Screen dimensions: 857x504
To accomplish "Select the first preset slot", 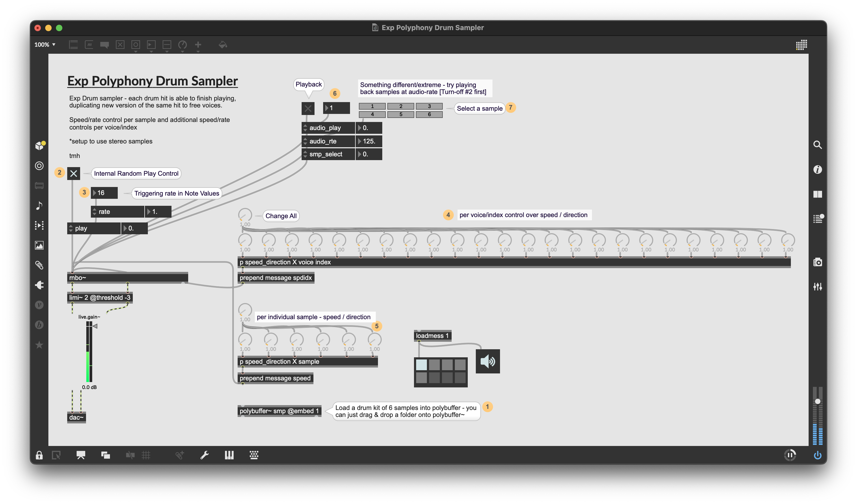I will pyautogui.click(x=421, y=365).
